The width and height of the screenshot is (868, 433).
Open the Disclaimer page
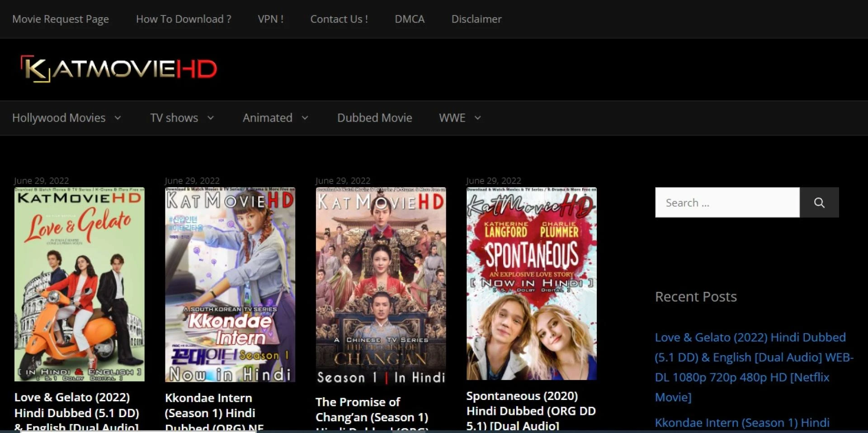(476, 19)
